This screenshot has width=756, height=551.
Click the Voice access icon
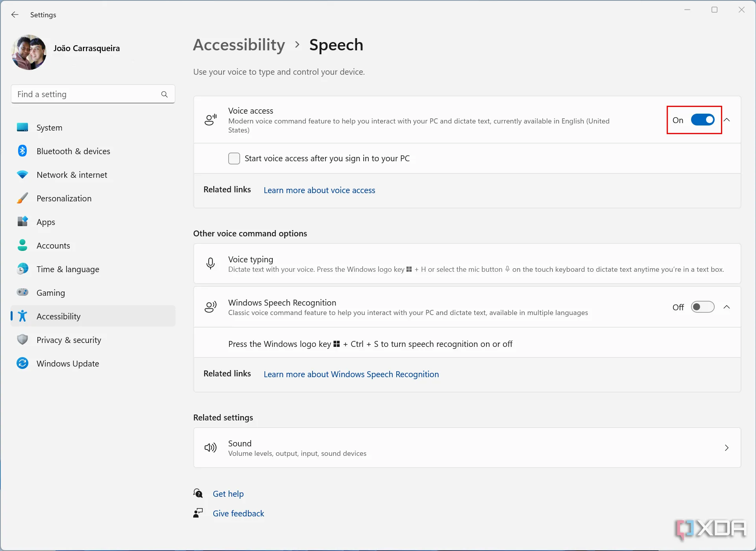(211, 120)
